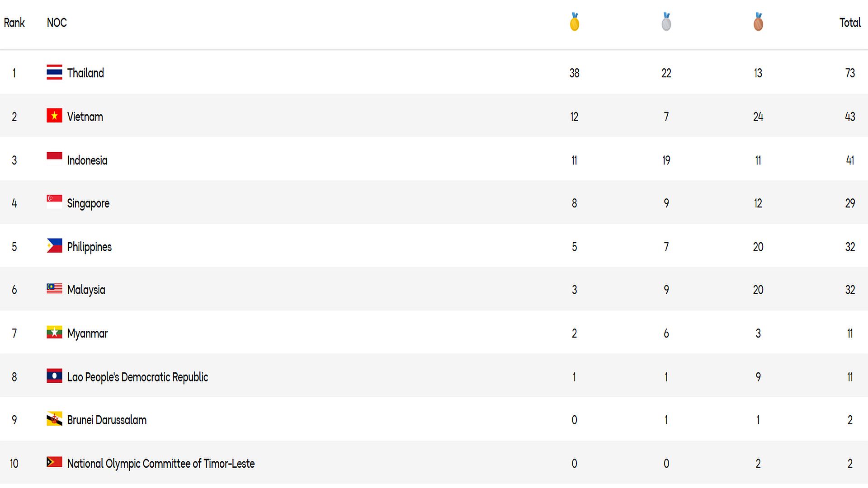Click the Philippines flag icon
The width and height of the screenshot is (868, 488).
pyautogui.click(x=54, y=246)
